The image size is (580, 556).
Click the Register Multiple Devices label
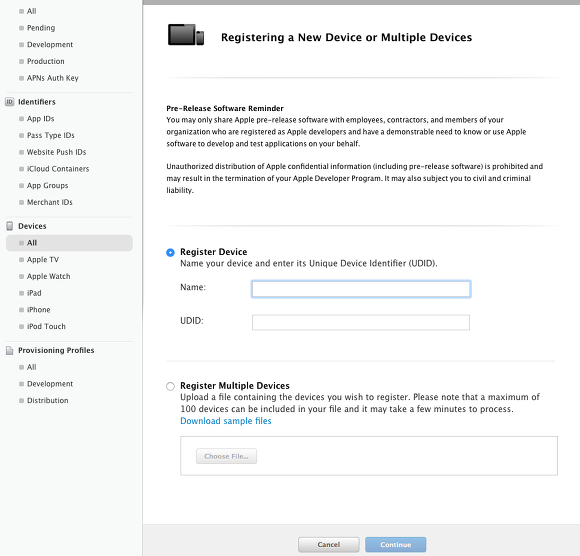[x=235, y=385]
